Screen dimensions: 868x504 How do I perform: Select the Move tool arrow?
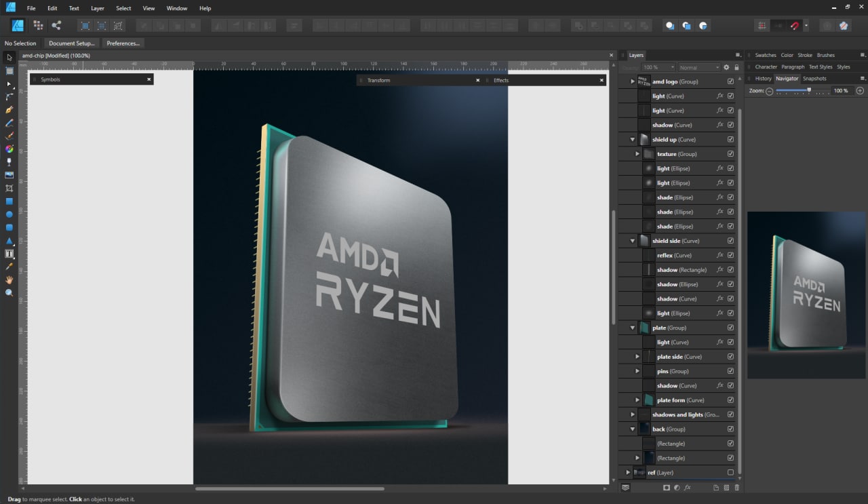click(9, 58)
